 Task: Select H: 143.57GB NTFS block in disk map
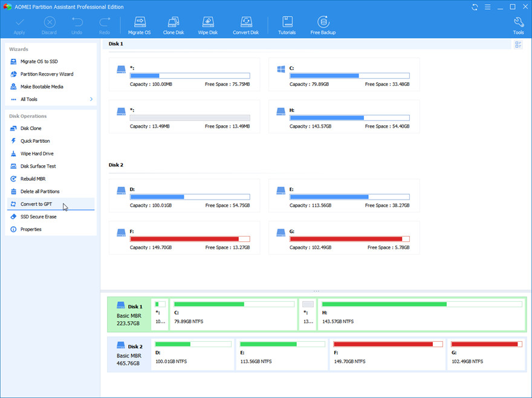point(421,315)
